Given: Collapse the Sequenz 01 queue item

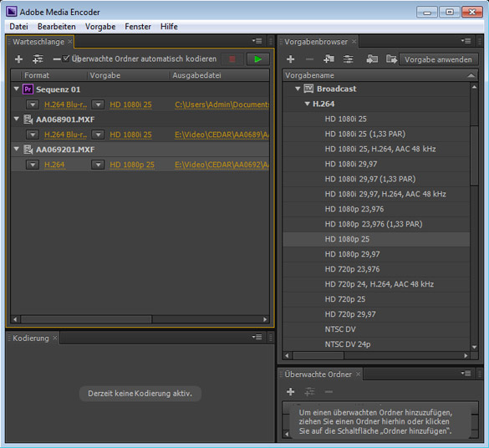Looking at the screenshot, I should (16, 89).
